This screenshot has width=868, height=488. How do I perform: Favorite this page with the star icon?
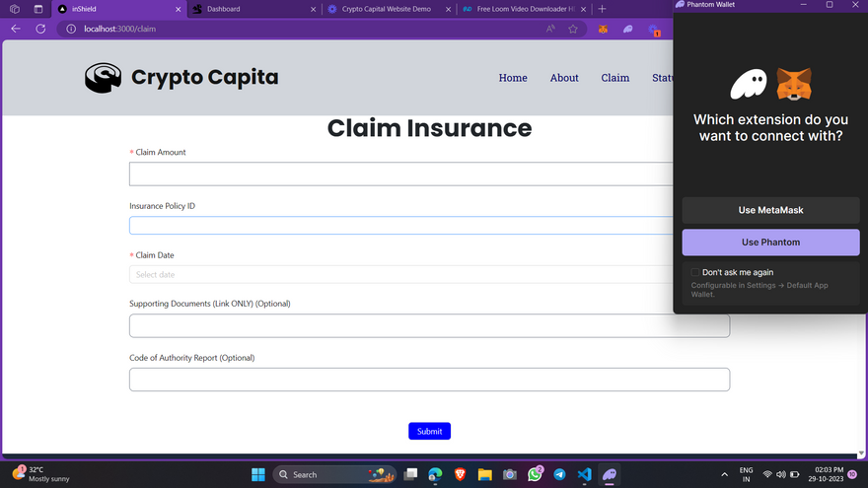pos(573,29)
